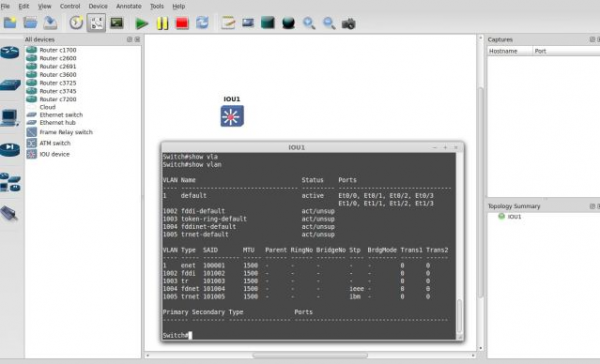Select ATM switch in device list
Image resolution: width=600 pixels, height=364 pixels.
55,143
